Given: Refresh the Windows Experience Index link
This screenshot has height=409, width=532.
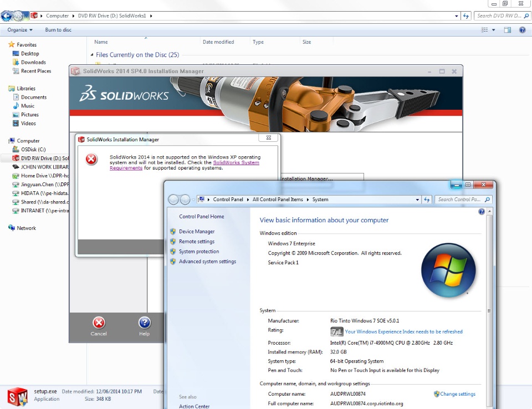Looking at the screenshot, I should pyautogui.click(x=404, y=331).
